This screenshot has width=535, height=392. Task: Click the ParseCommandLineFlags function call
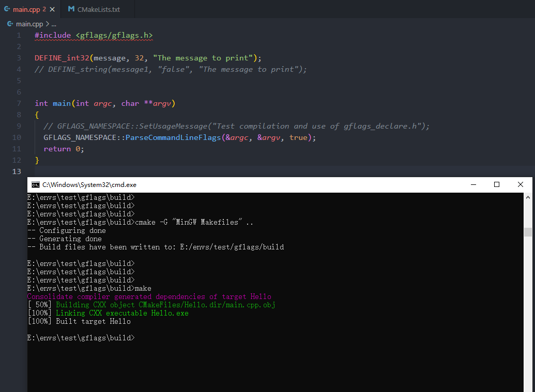[175, 137]
